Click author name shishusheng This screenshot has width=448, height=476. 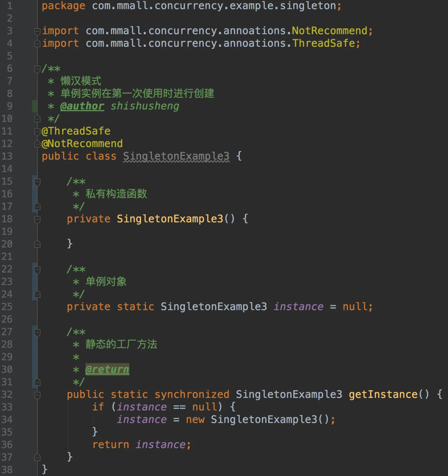click(x=145, y=106)
